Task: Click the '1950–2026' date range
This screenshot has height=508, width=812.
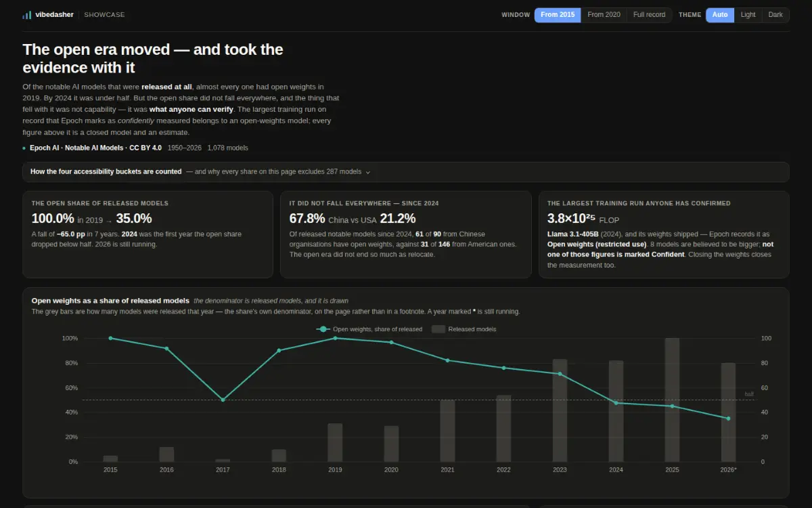Action: [184, 148]
